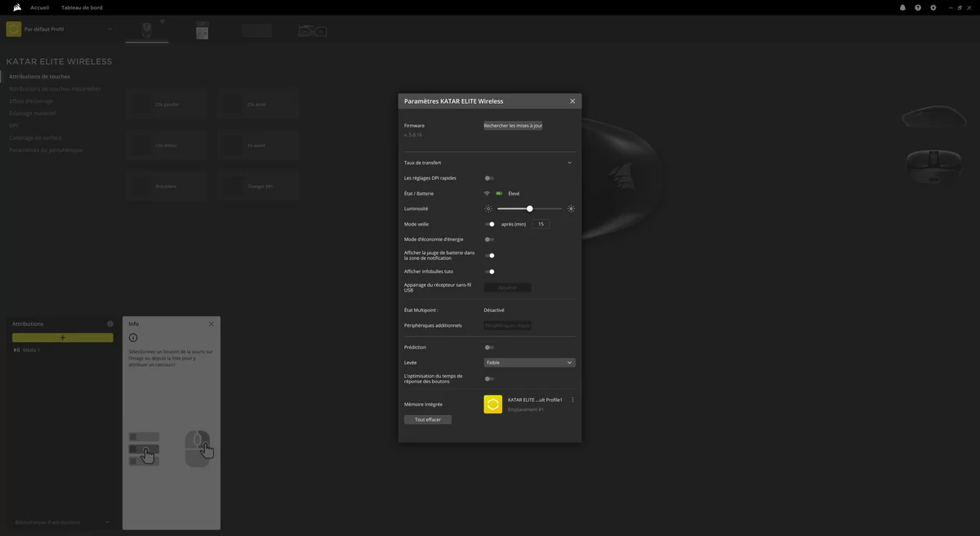Toggle Les réglages DPI rapides switch
Screen dimensions: 980x536
pyautogui.click(x=489, y=178)
